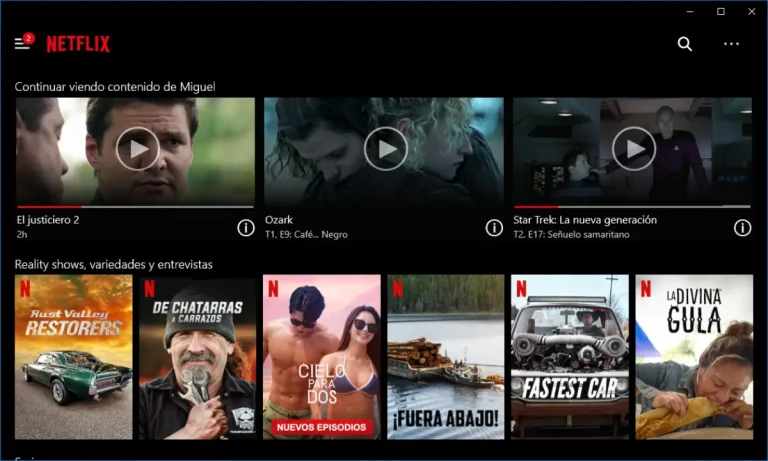768x461 pixels.
Task: Open Rust Valley Restorers poster
Action: point(73,357)
